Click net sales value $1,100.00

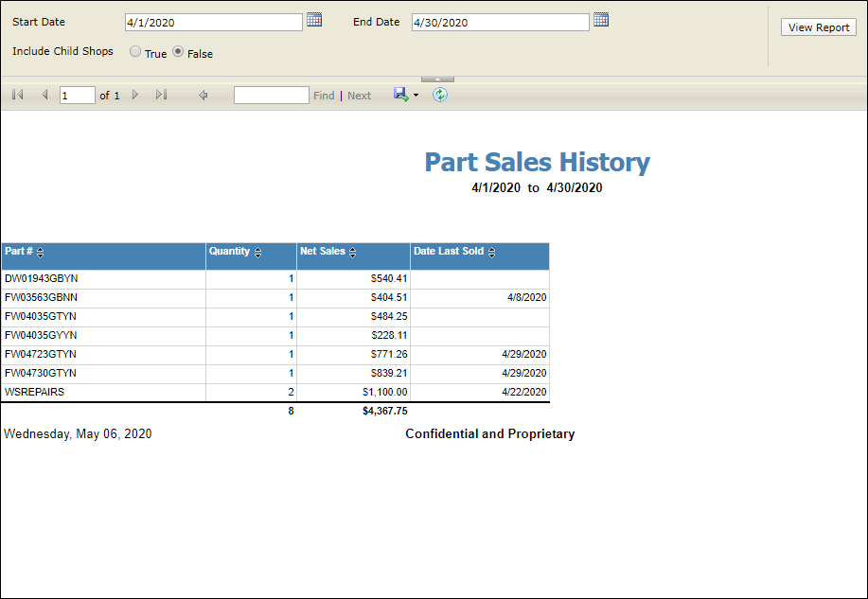pos(385,392)
